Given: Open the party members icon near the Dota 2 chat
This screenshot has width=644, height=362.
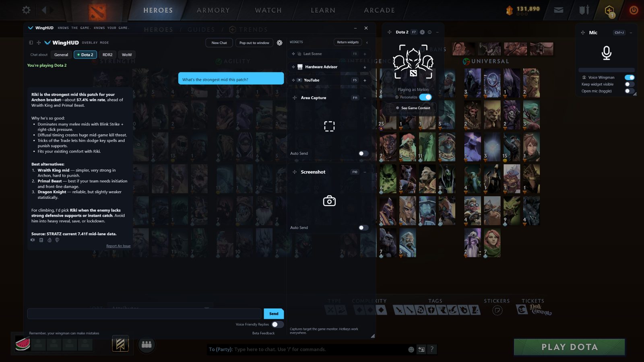Looking at the screenshot, I should coord(147,345).
